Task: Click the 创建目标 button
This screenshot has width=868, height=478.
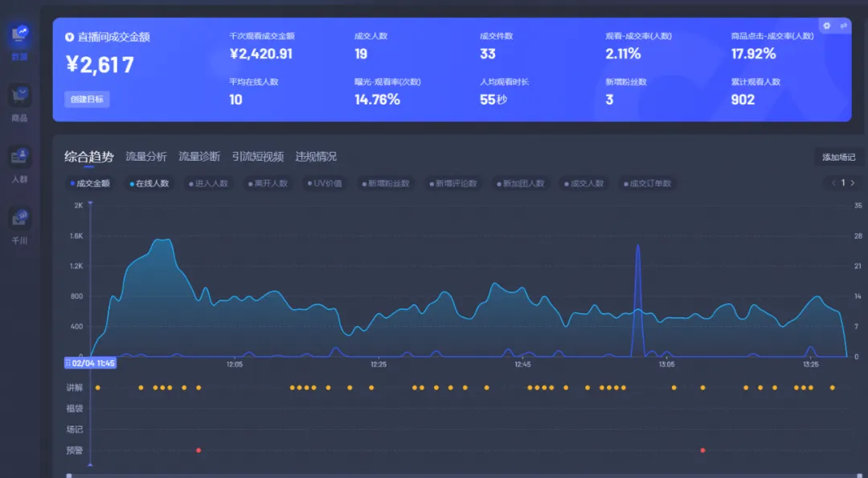Action: tap(87, 100)
